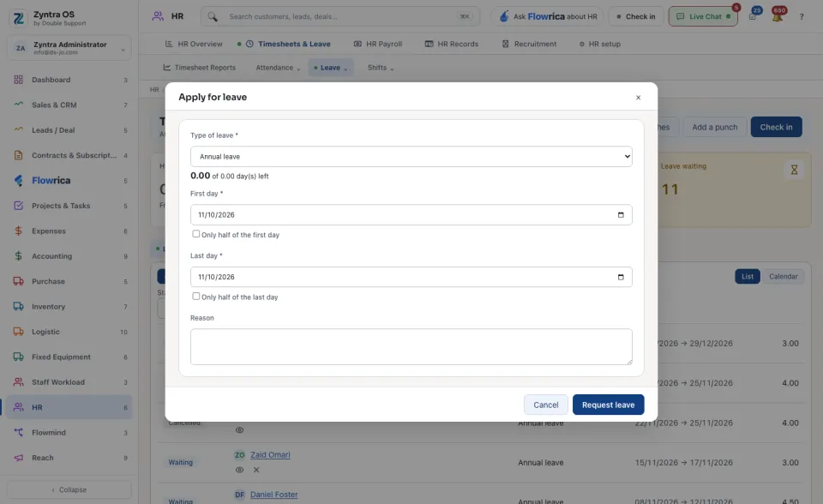This screenshot has width=823, height=504.
Task: Click the Purchase truck icon
Action: point(18,281)
